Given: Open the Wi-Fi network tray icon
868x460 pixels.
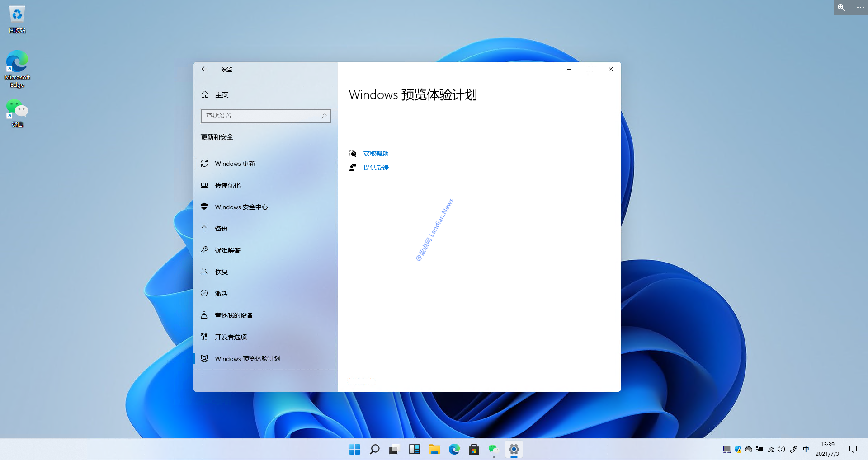Looking at the screenshot, I should tap(771, 449).
